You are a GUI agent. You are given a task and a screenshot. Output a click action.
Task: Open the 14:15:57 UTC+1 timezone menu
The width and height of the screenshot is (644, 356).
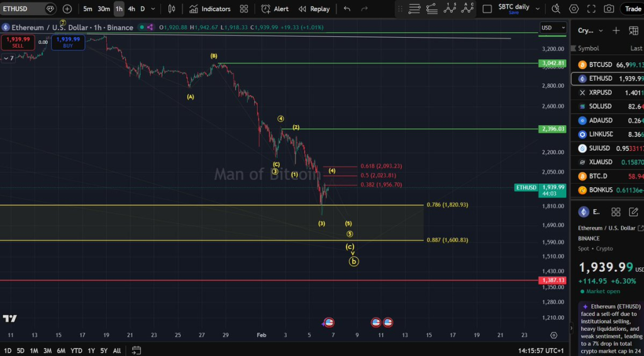click(x=541, y=351)
